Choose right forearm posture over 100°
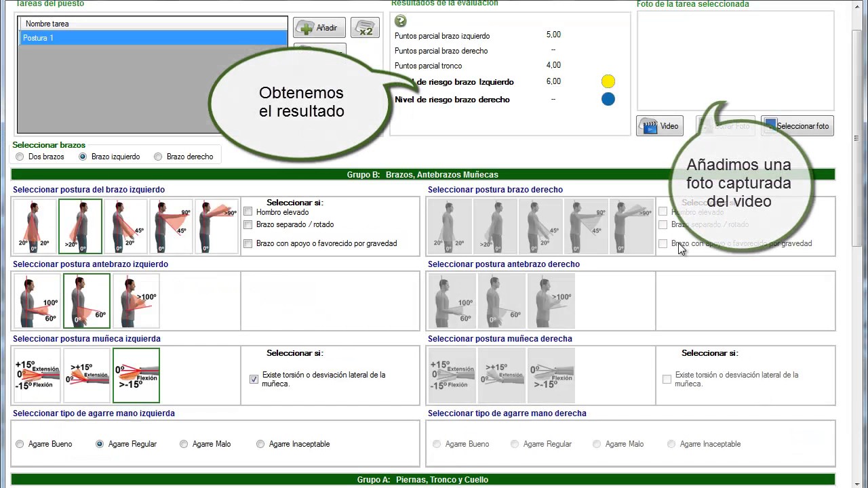 point(551,301)
